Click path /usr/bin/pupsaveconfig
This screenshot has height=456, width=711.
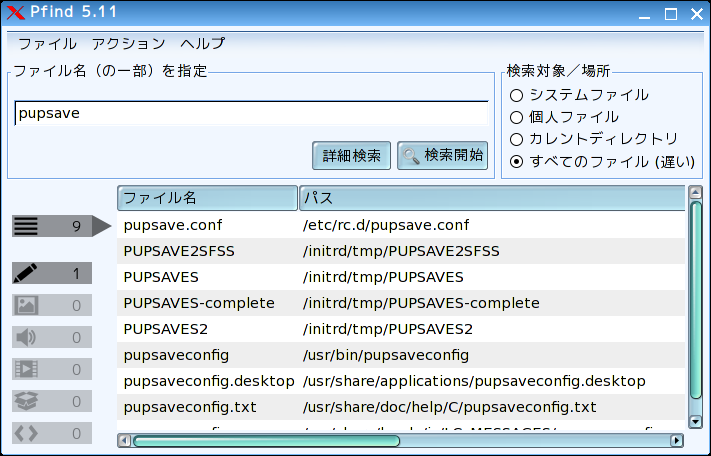tap(386, 355)
